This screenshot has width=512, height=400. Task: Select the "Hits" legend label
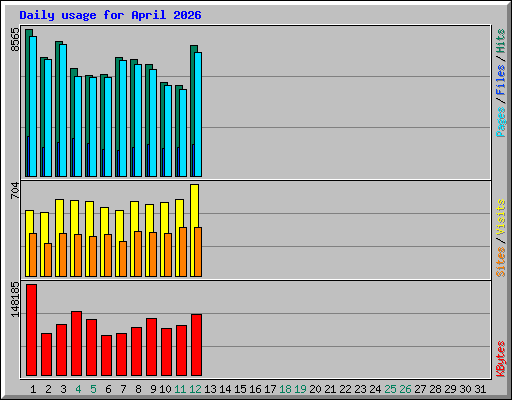pyautogui.click(x=501, y=41)
